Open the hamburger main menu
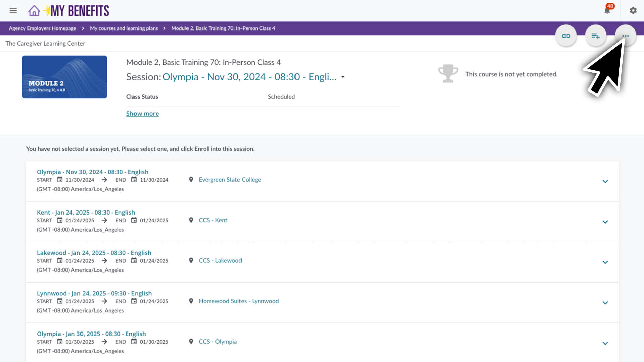Image resolution: width=644 pixels, height=362 pixels. tap(13, 10)
